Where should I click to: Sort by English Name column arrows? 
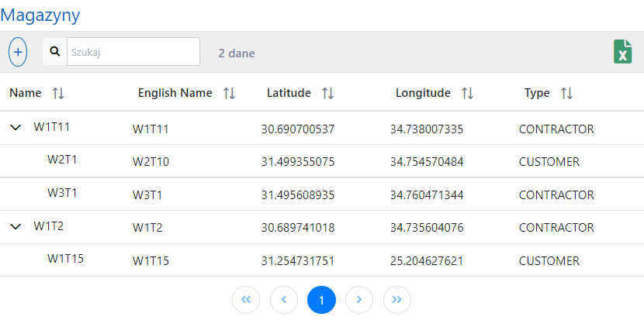(229, 94)
